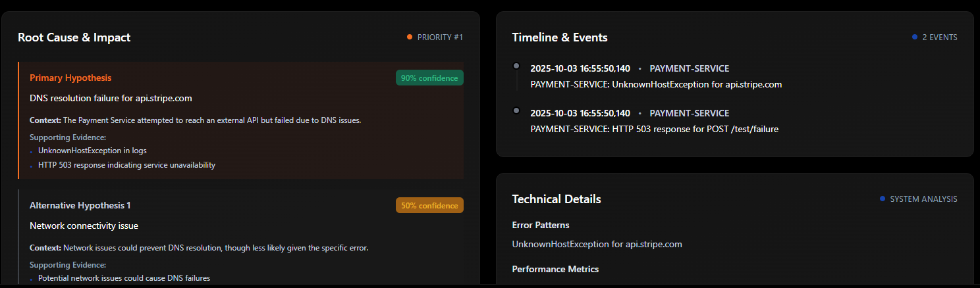
Task: Click 'HTTP 503 response indicating service unavailability' item
Action: coord(126,165)
